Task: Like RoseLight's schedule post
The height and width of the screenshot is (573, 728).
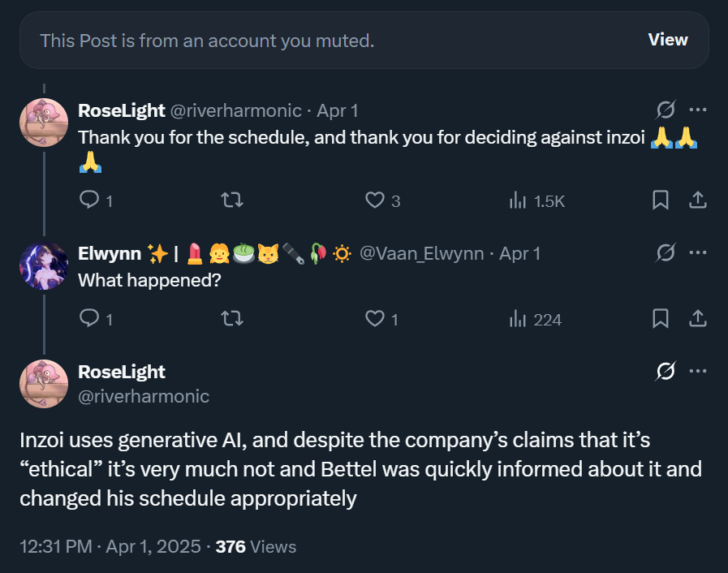Action: click(374, 200)
